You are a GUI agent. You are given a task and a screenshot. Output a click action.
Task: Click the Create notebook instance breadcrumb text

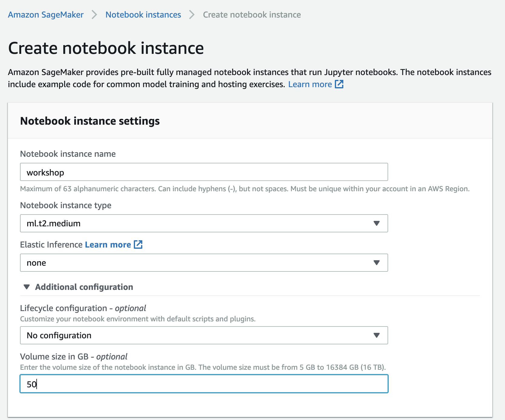pos(252,15)
